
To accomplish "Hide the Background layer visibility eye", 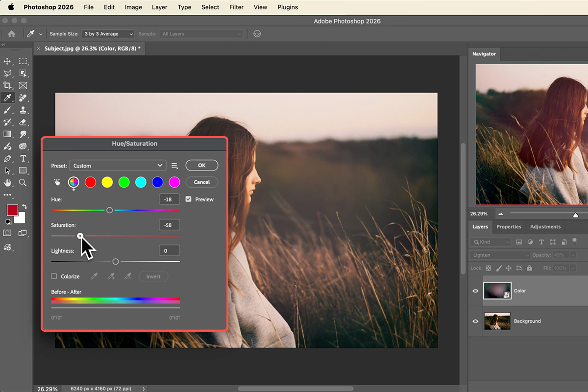I will point(475,321).
